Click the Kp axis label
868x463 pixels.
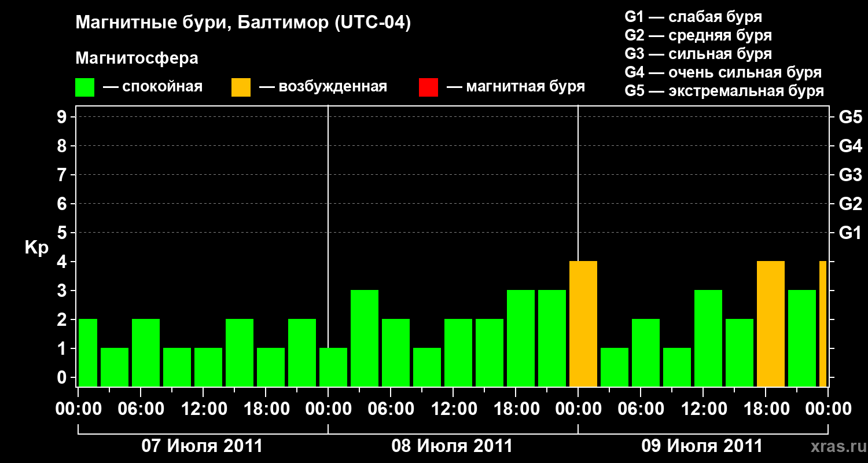(36, 248)
